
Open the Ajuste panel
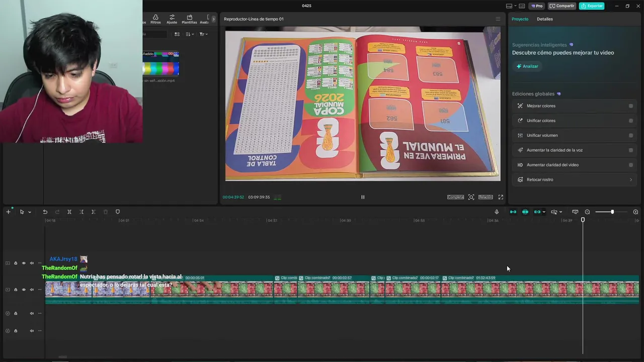[x=172, y=19]
